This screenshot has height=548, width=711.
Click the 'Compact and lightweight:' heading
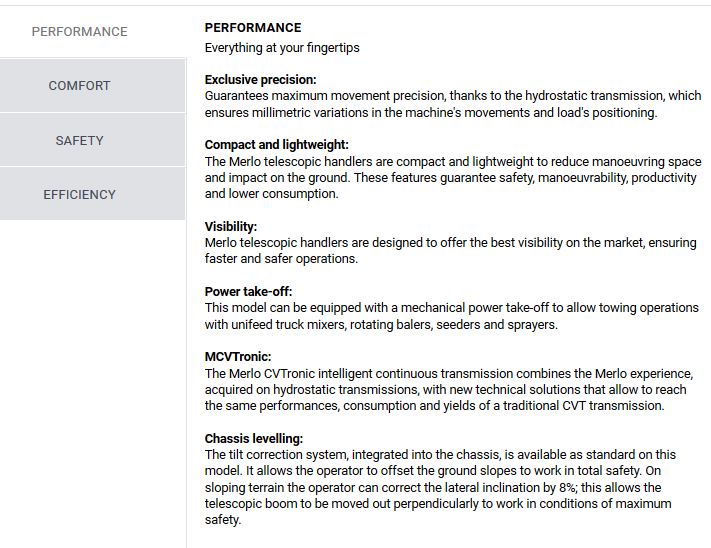point(277,145)
